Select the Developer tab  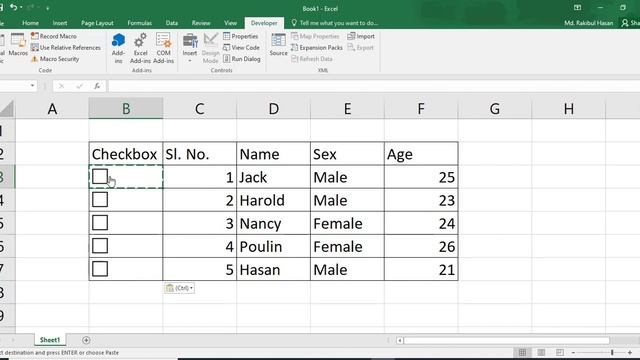(264, 23)
